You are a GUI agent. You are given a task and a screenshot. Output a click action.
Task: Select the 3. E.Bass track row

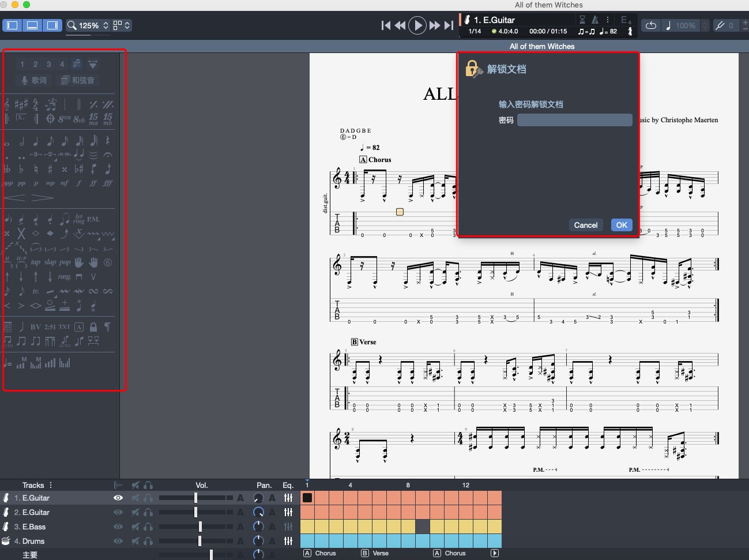(34, 527)
